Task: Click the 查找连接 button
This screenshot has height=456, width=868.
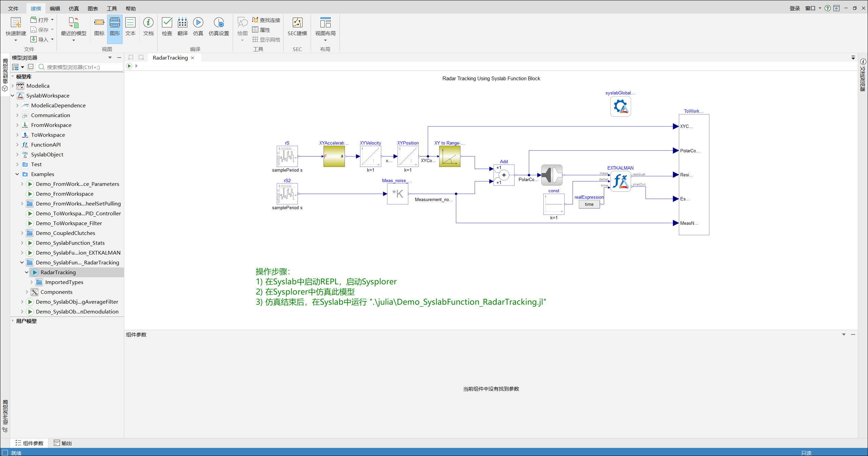Action: point(266,20)
